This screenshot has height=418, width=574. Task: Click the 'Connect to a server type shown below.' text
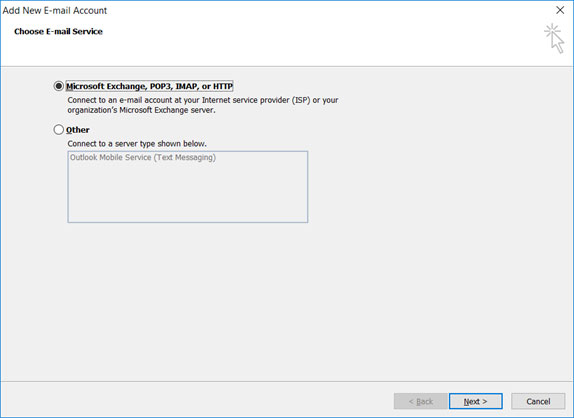tap(137, 144)
